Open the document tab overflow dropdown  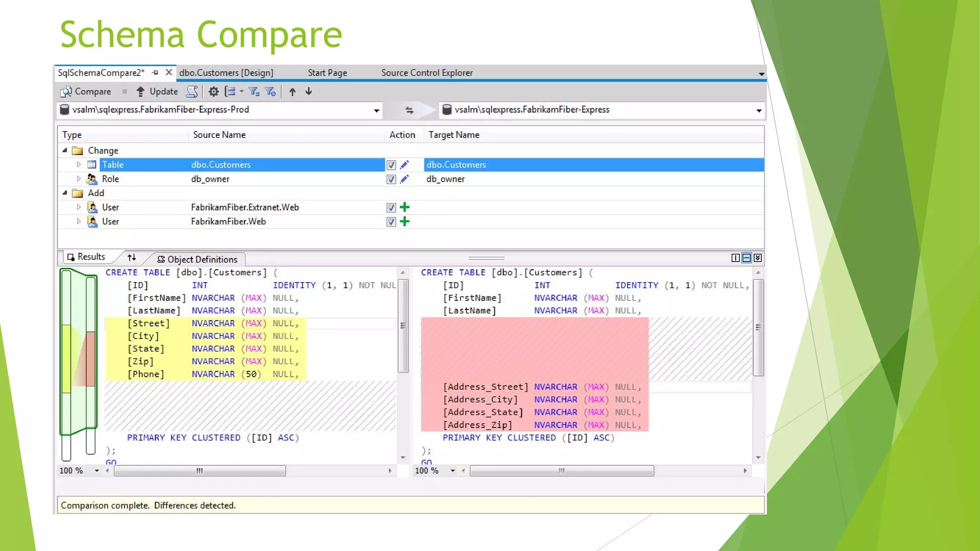761,74
